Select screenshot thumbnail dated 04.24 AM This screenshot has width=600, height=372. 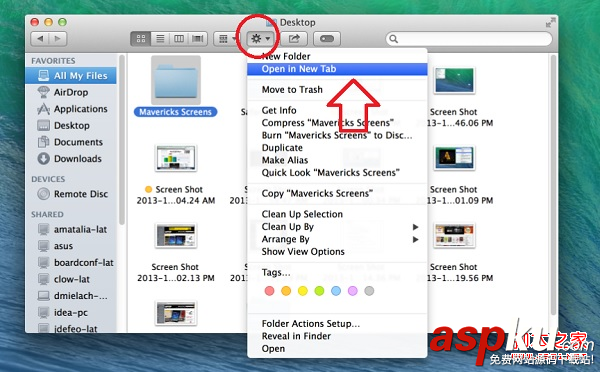point(176,158)
